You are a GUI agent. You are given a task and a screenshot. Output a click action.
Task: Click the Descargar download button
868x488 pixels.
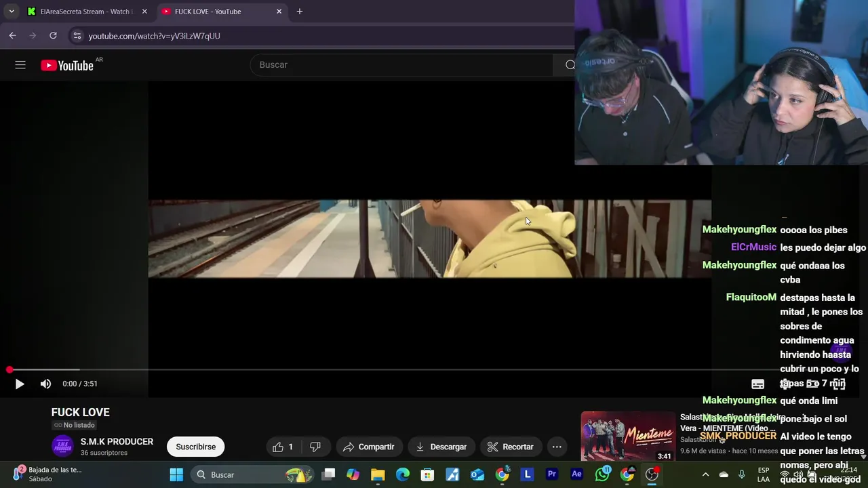[441, 447]
